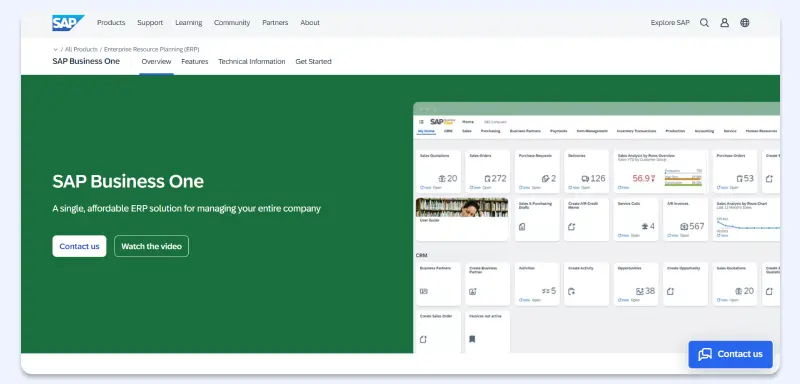This screenshot has height=384, width=800.
Task: Open the hamburger menu in dashboard preview
Action: click(x=421, y=122)
